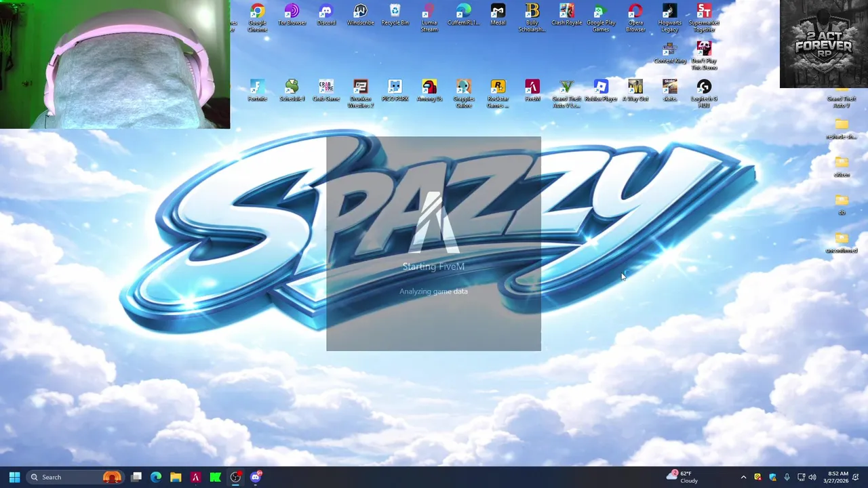Viewport: 868px width, 488px height.
Task: Open the Windows Start menu
Action: pos(14,477)
